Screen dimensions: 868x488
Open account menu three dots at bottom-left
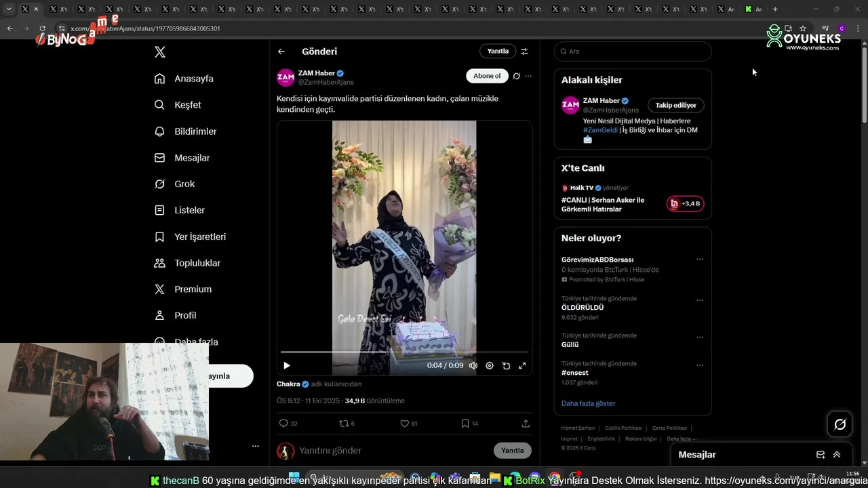256,446
